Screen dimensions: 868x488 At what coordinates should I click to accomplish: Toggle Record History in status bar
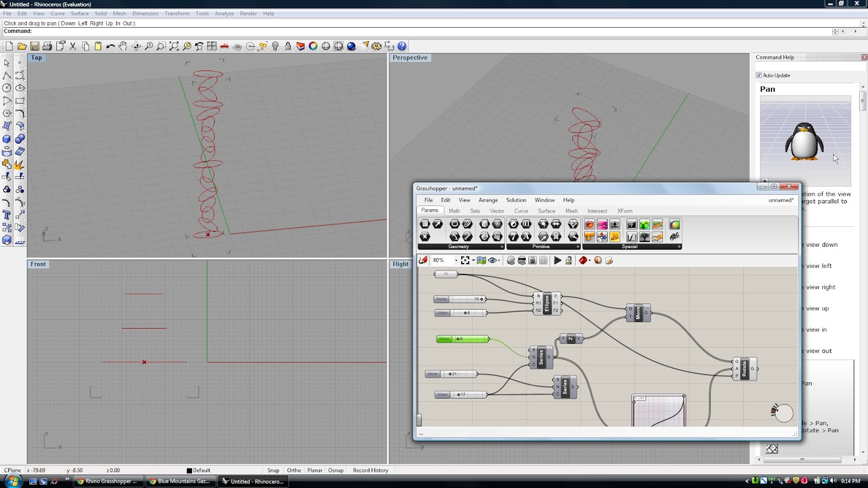tap(371, 470)
